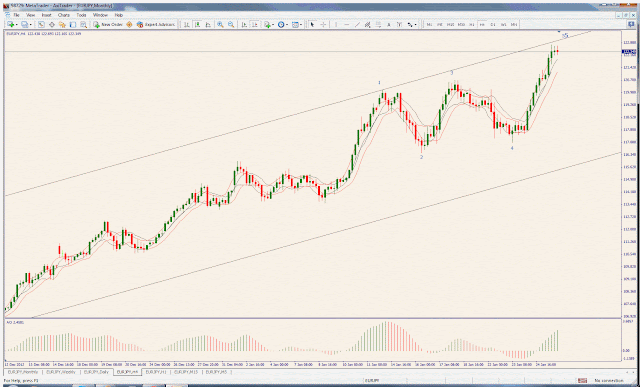Switch to EURJPY,M15 chart tab
The image size is (640, 387).
coord(186,372)
